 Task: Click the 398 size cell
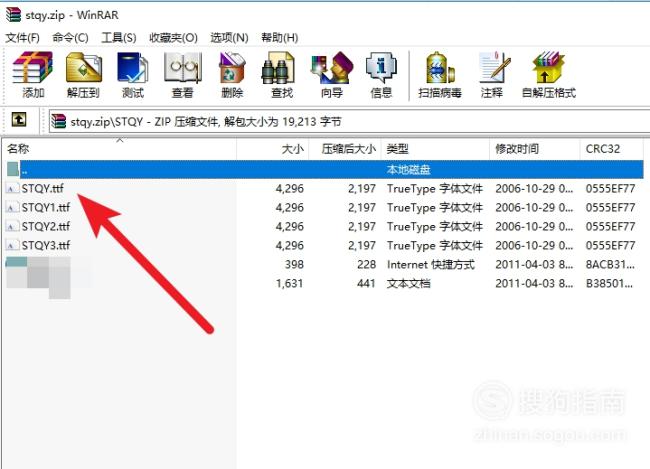coord(294,265)
